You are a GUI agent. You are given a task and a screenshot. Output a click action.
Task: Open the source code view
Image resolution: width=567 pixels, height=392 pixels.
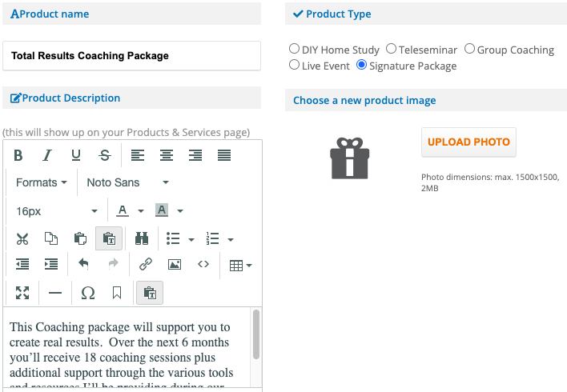coord(203,264)
